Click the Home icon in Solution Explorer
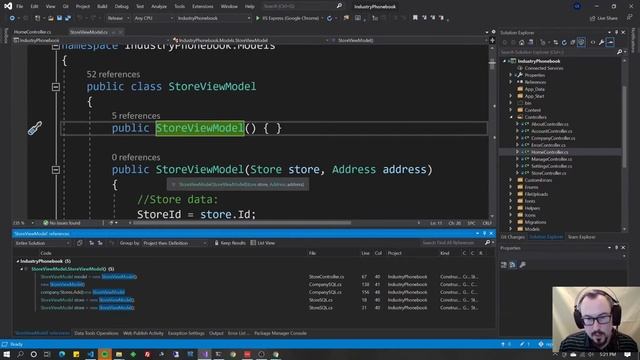Viewport: 640px width, 360px height. coord(522,42)
